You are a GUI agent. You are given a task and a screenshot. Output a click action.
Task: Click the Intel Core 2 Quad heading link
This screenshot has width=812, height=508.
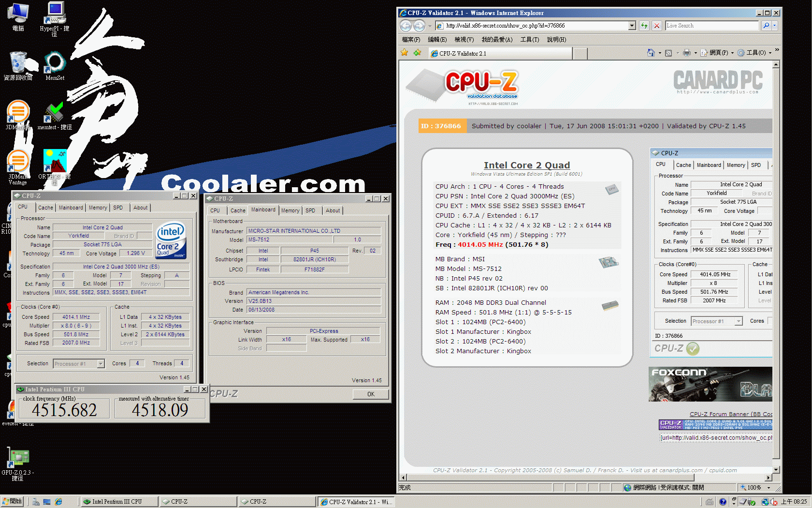pyautogui.click(x=527, y=165)
